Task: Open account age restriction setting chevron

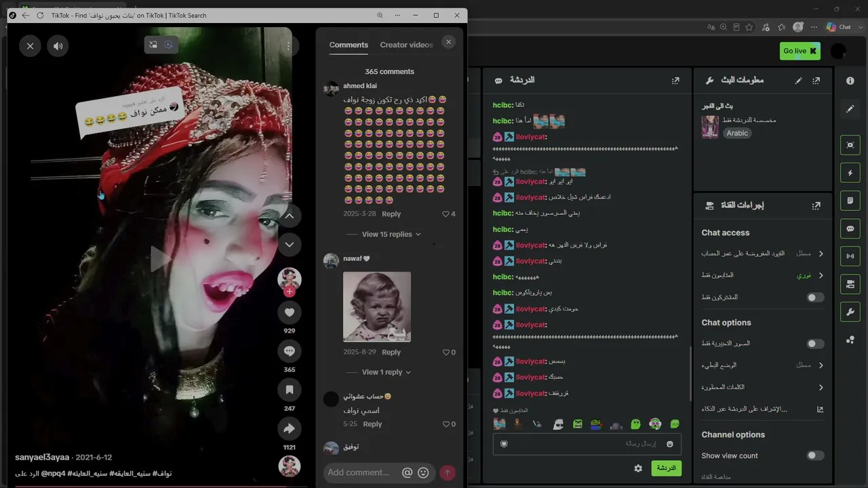Action: coord(821,253)
